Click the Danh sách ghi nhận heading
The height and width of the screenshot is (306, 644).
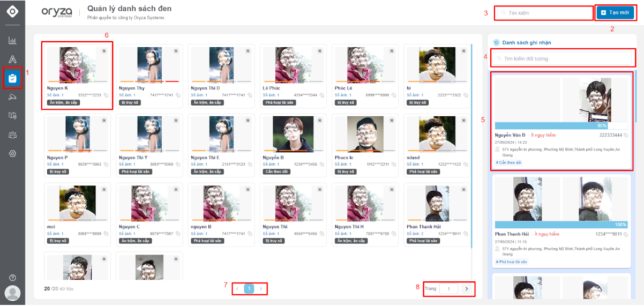point(527,42)
